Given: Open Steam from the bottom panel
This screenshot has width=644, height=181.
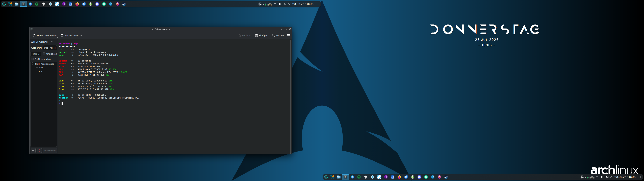Looking at the screenshot, I should pyautogui.click(x=446, y=177).
